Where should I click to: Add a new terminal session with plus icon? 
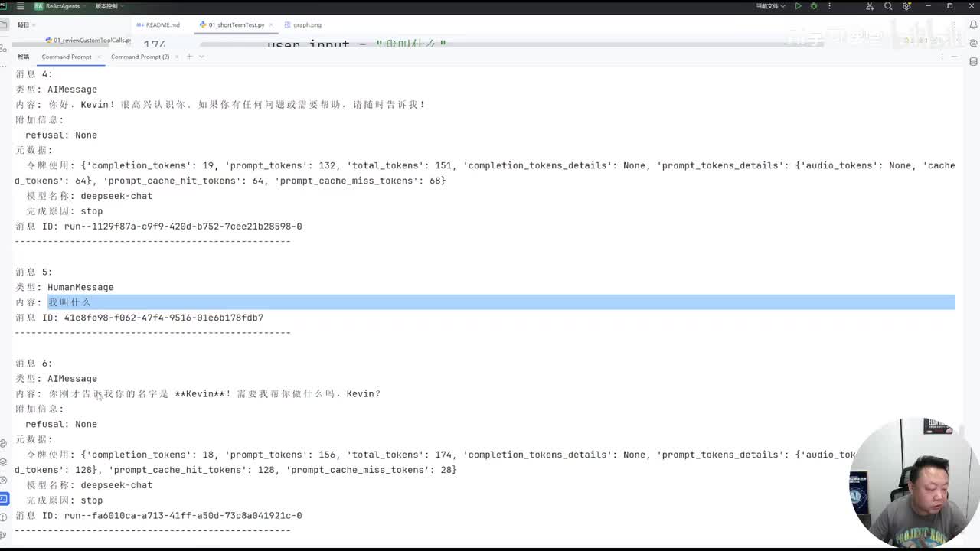(189, 57)
